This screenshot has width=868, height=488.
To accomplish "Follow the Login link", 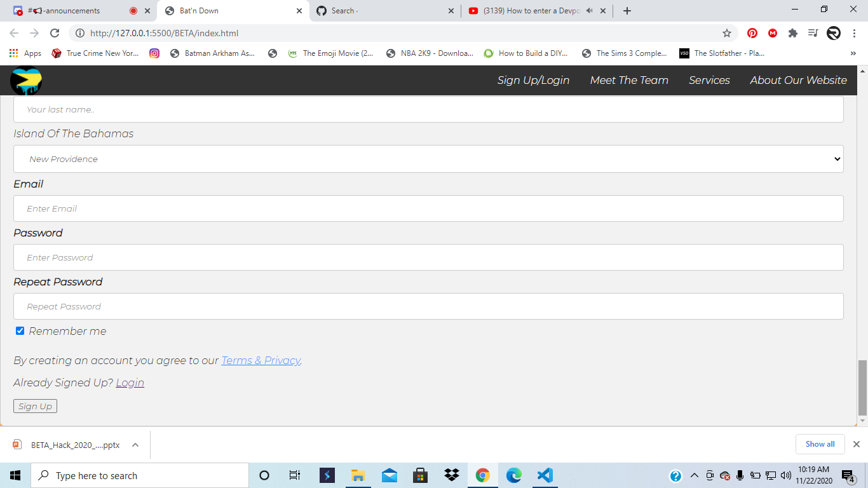I will click(x=130, y=383).
